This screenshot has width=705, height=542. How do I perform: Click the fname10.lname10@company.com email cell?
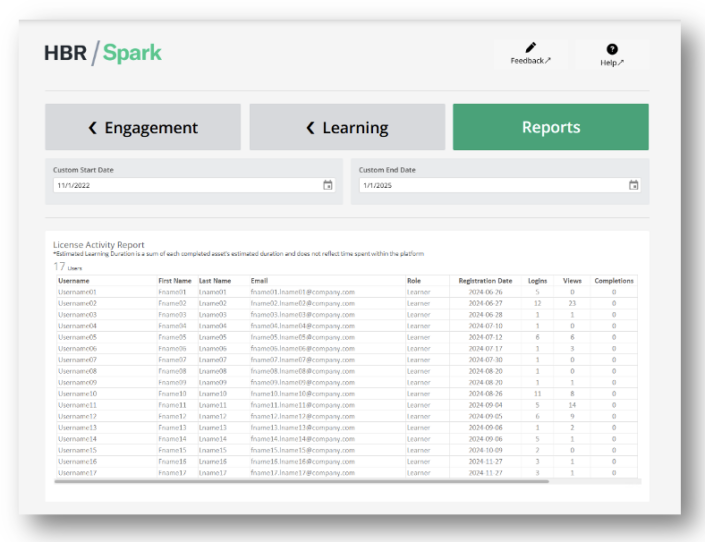pyautogui.click(x=303, y=393)
